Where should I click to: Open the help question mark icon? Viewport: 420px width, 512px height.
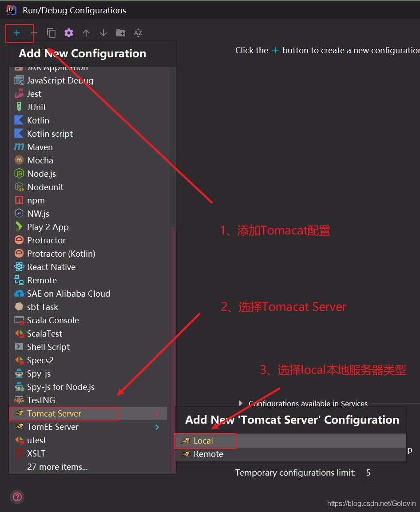[x=17, y=497]
